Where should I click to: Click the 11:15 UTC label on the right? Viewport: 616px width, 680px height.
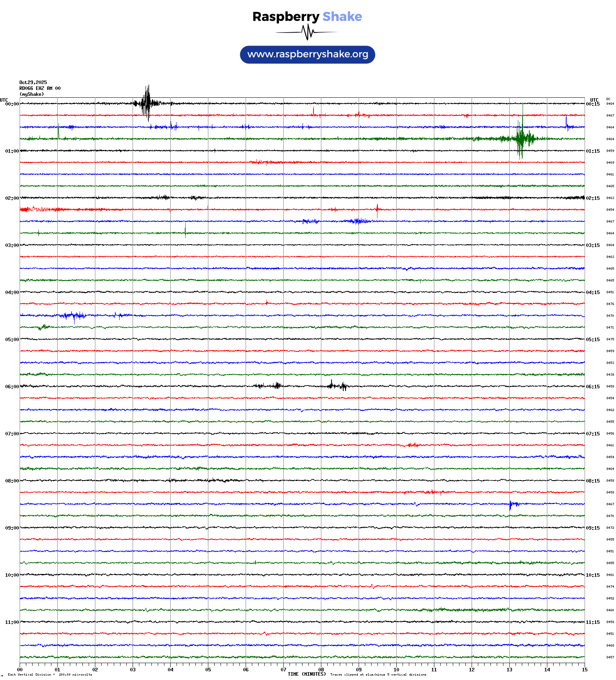click(592, 622)
